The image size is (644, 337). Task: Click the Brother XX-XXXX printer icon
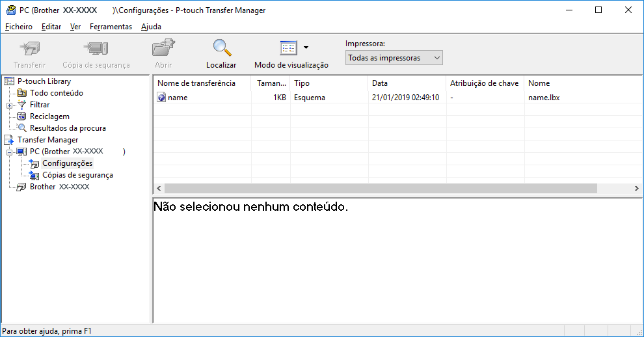pos(21,187)
